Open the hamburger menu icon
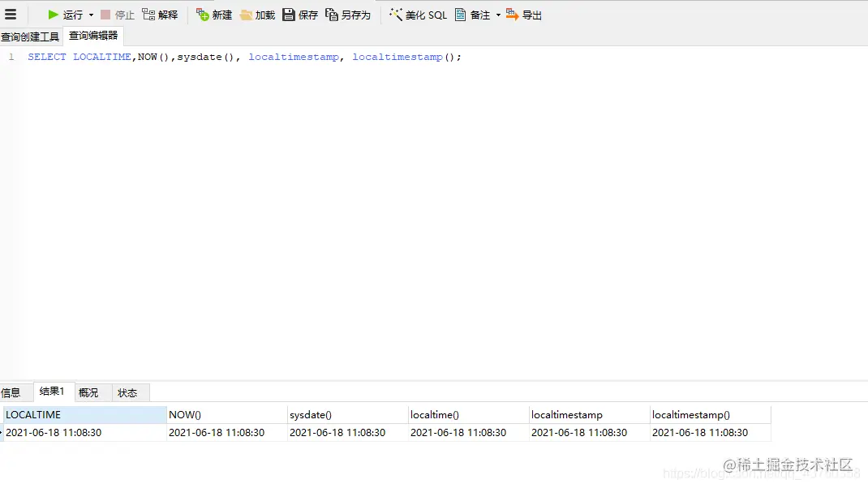This screenshot has width=868, height=488. (10, 15)
